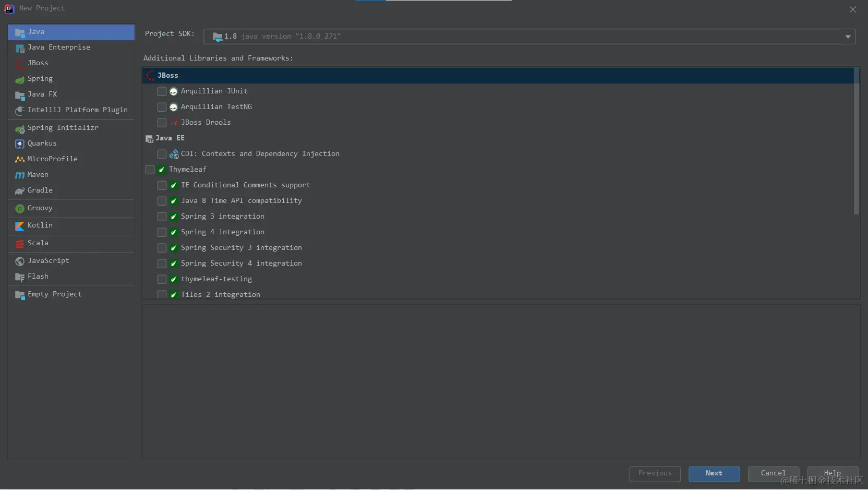Pick Empty Project from the list

tap(71, 294)
